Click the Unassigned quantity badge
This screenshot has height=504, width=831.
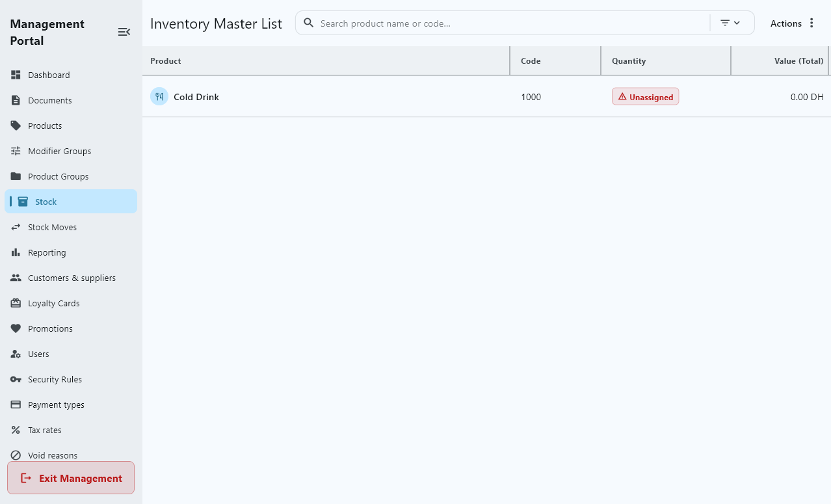coord(645,96)
